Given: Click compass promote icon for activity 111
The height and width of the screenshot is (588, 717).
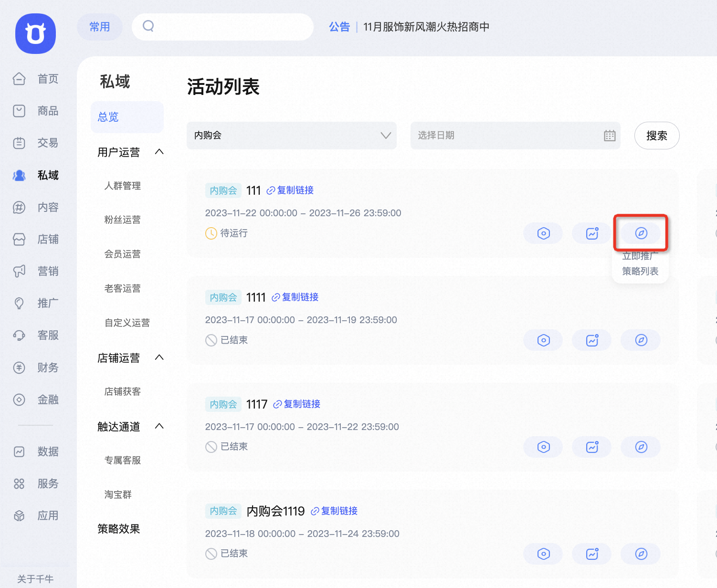Looking at the screenshot, I should pos(641,233).
